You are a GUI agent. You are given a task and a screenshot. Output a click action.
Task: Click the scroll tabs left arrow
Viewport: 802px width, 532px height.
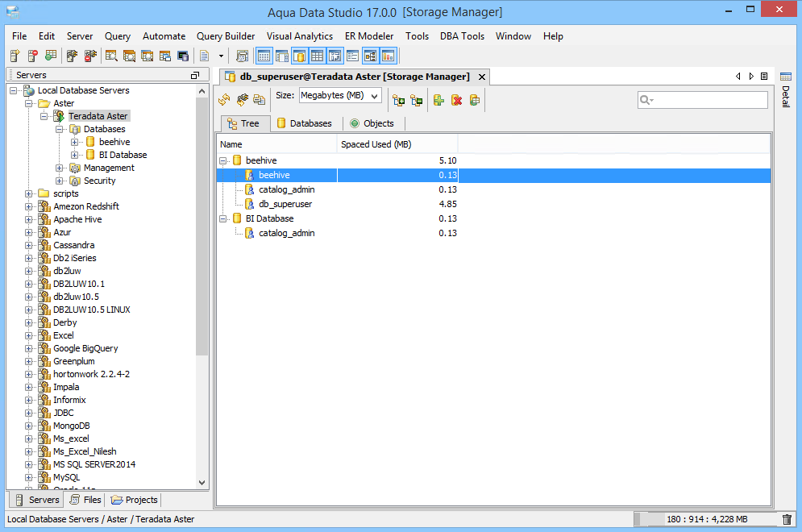pyautogui.click(x=738, y=77)
